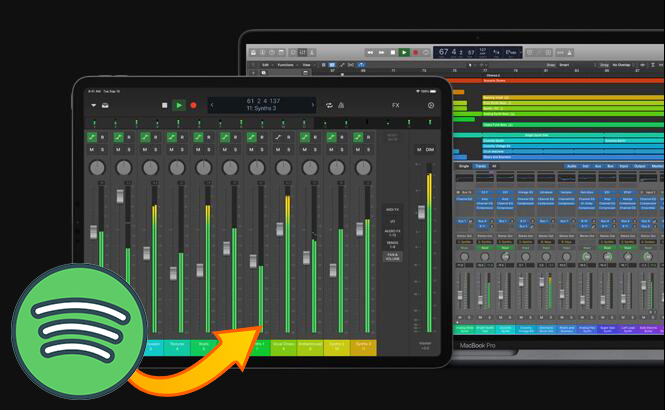The image size is (665, 410).
Task: Go to next track via iPad LCD right chevron
Action: coord(313,105)
